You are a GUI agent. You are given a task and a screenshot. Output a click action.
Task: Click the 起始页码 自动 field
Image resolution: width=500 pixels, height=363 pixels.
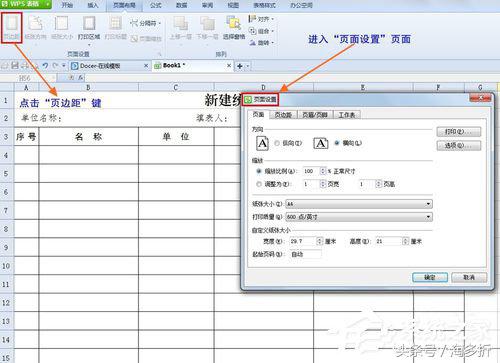click(x=306, y=254)
